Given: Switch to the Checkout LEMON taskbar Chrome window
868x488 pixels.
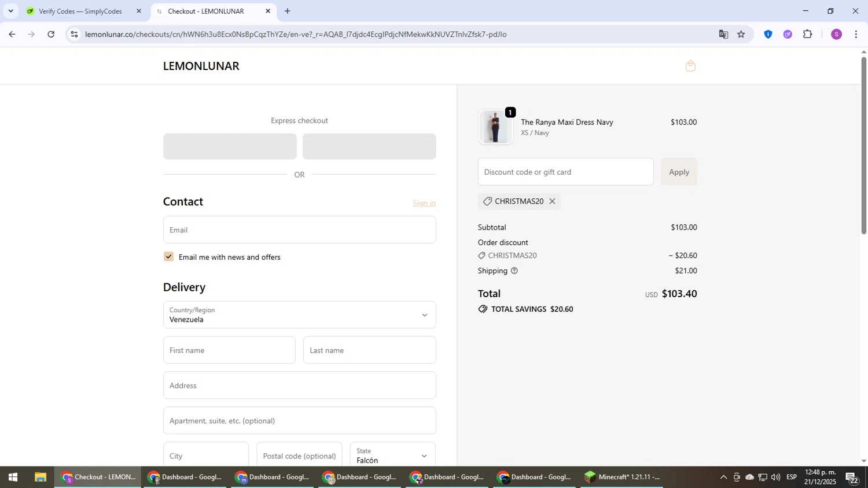Looking at the screenshot, I should point(98,477).
